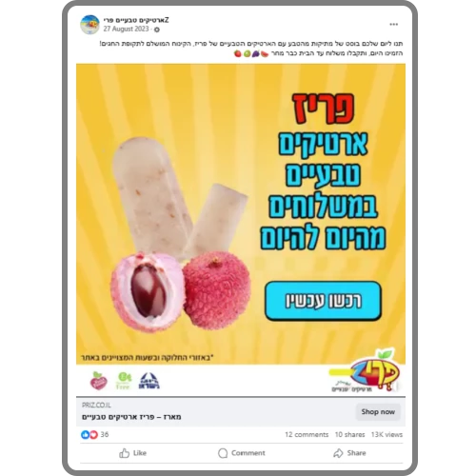Click the pink heart certification badge
476x476 pixels.
(x=99, y=381)
